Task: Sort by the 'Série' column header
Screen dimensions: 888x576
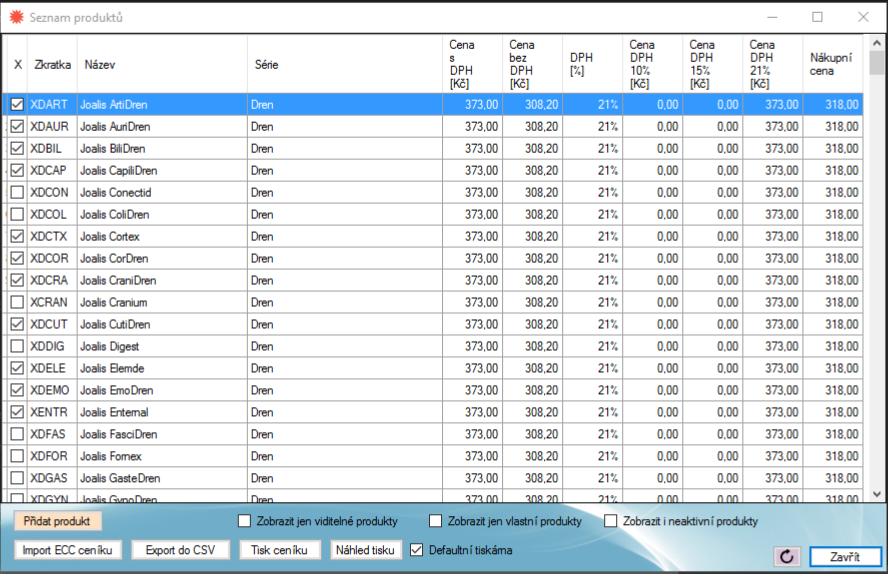Action: [345, 65]
